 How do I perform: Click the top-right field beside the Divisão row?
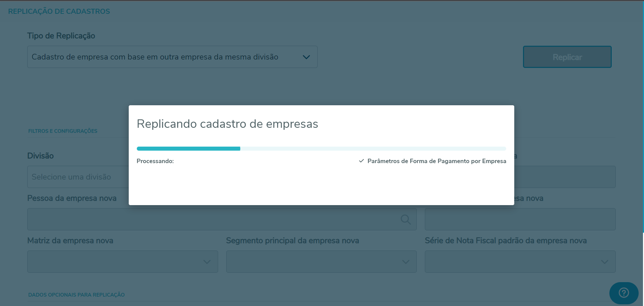click(565, 177)
